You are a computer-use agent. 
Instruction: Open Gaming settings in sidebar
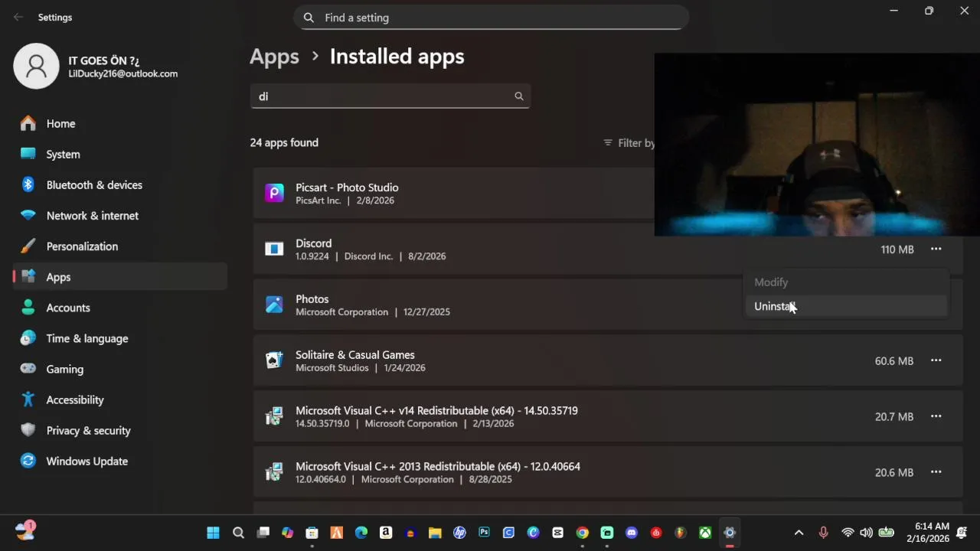[x=64, y=369]
